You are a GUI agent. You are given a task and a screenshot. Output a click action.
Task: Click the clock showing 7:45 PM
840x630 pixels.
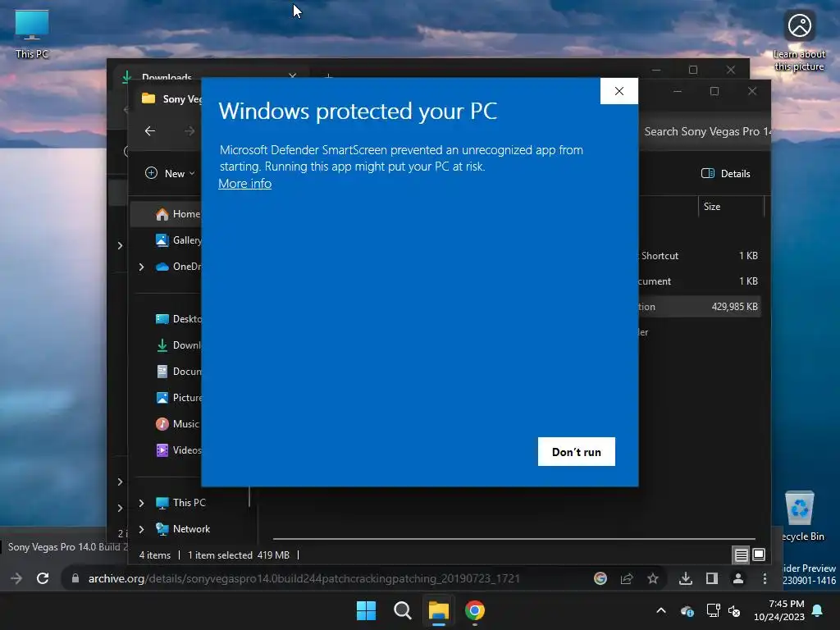779,610
